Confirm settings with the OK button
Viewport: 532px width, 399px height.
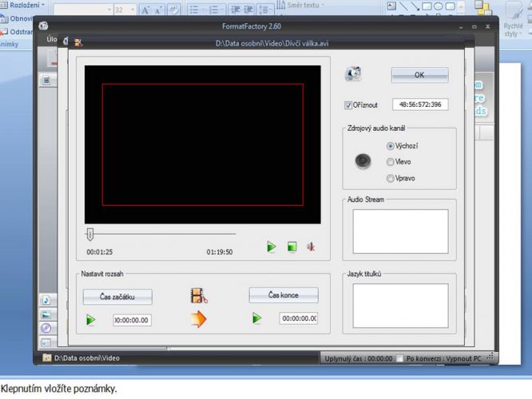pyautogui.click(x=419, y=75)
